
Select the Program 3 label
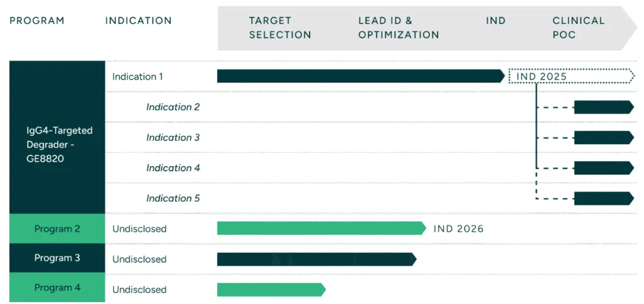click(x=57, y=258)
